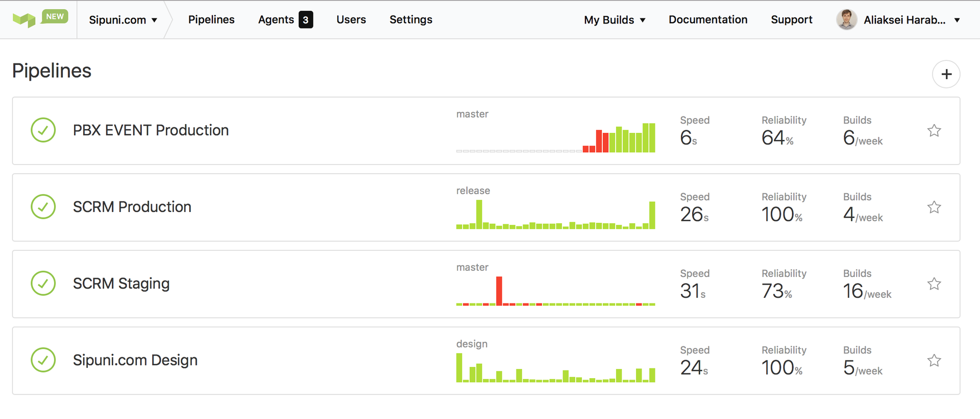Screen dimensions: 980x419
Task: Click the Agents count badge showing 3
Action: pos(306,20)
